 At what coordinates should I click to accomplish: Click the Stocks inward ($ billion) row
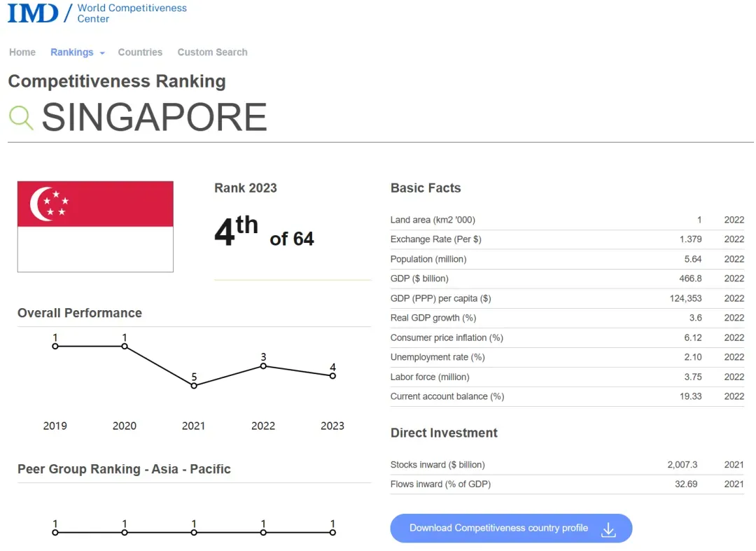pos(567,465)
